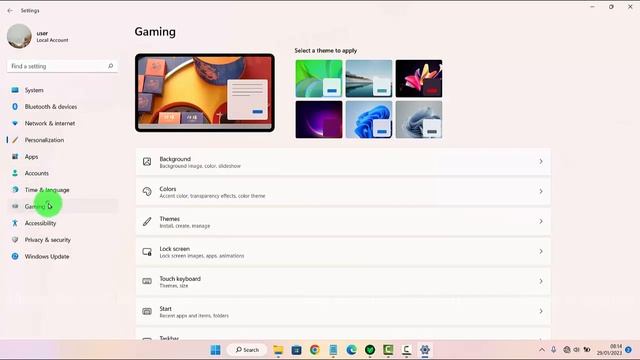
Task: Open System settings in the sidebar
Action: coord(62,90)
